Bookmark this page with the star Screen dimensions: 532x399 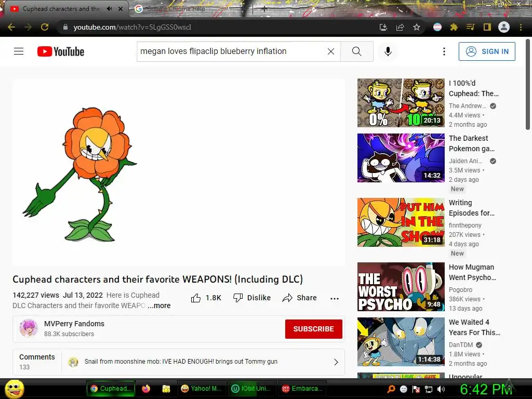[417, 27]
